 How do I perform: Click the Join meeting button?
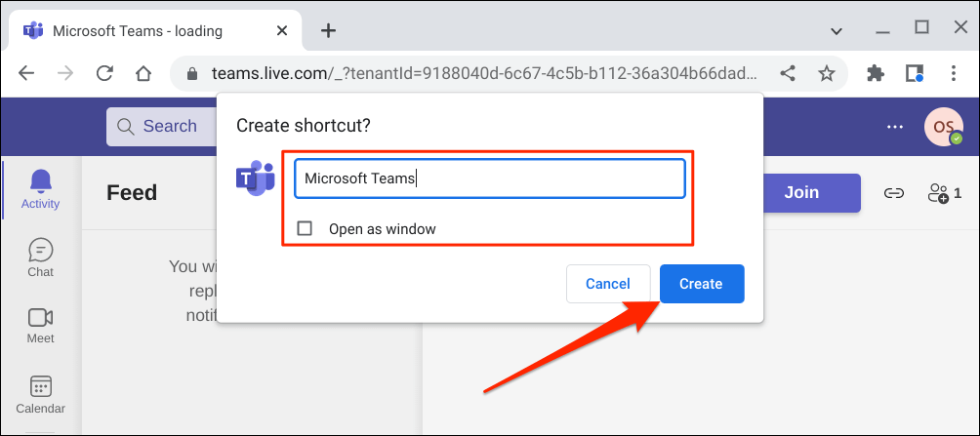pyautogui.click(x=800, y=192)
